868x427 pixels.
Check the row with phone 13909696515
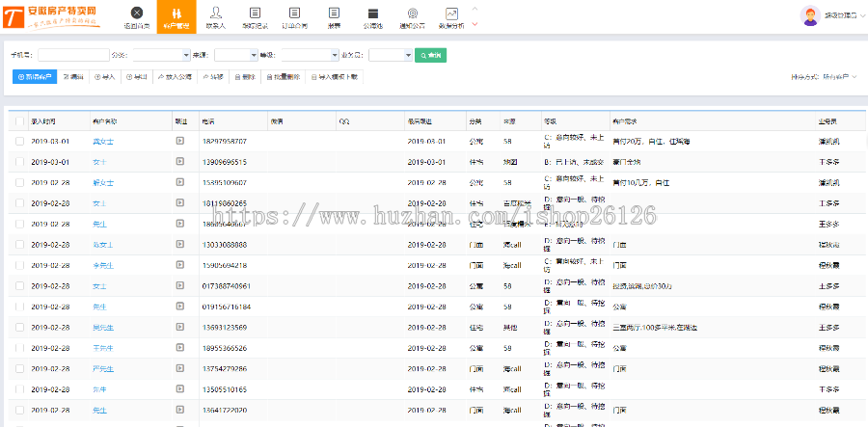pos(20,162)
